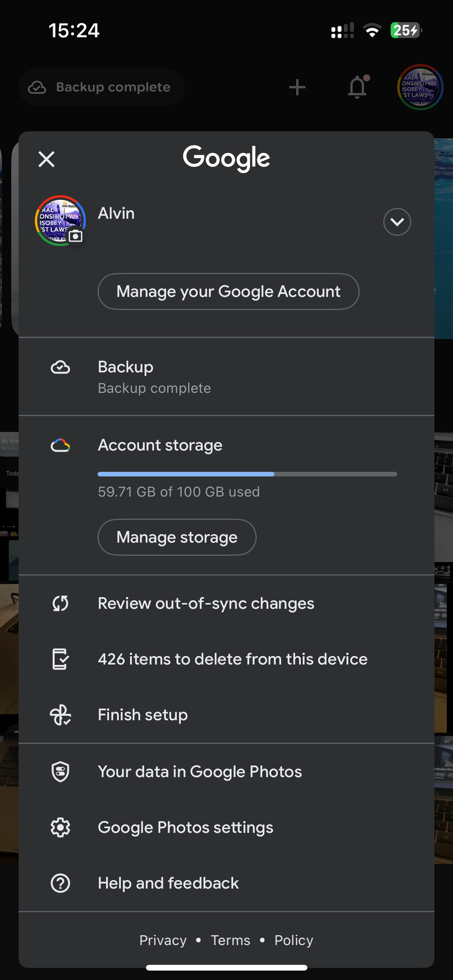The height and width of the screenshot is (980, 453).
Task: Open 426 items to delete from device
Action: pyautogui.click(x=233, y=659)
